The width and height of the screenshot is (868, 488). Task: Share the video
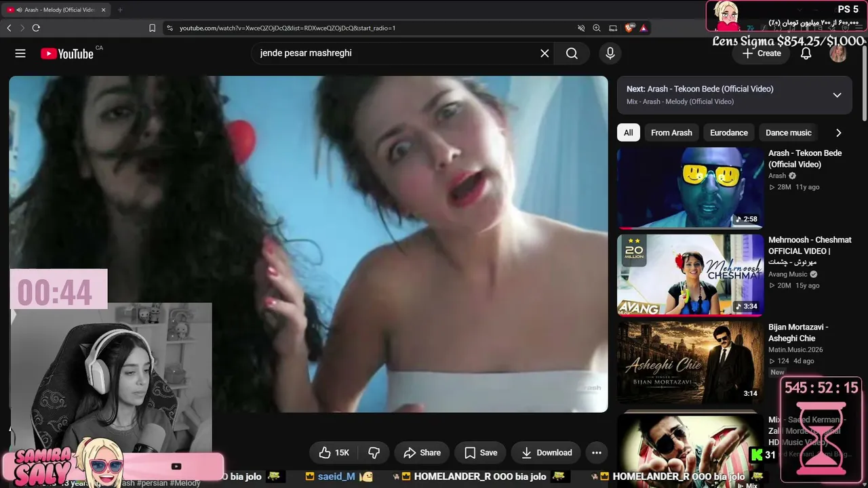422,453
